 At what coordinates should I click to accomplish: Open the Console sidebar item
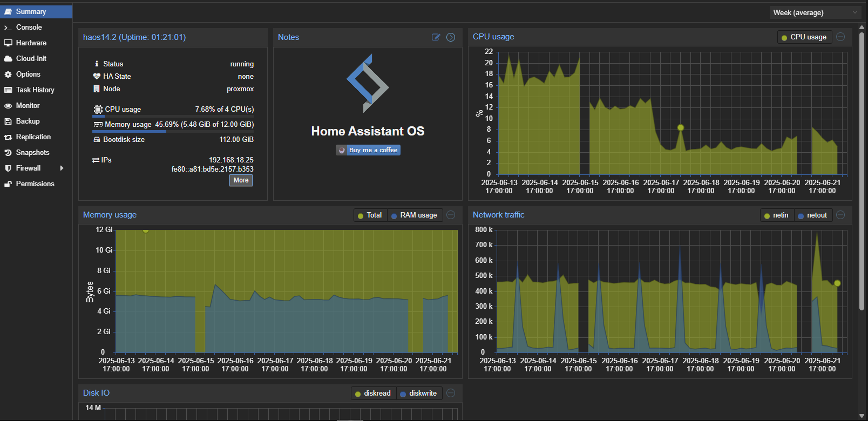coord(36,27)
